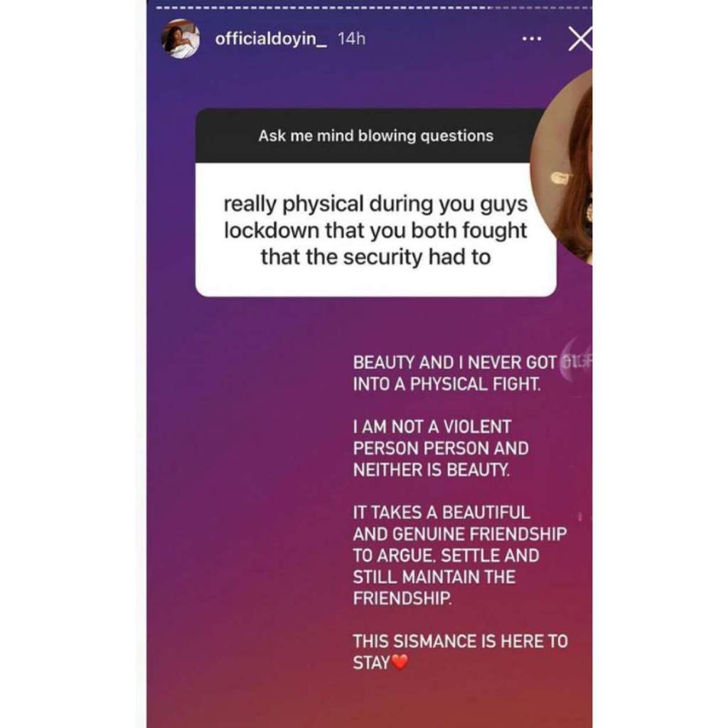Image resolution: width=728 pixels, height=728 pixels.
Task: Tap the officialdoyin_ profile picture avatar
Action: coord(181,39)
